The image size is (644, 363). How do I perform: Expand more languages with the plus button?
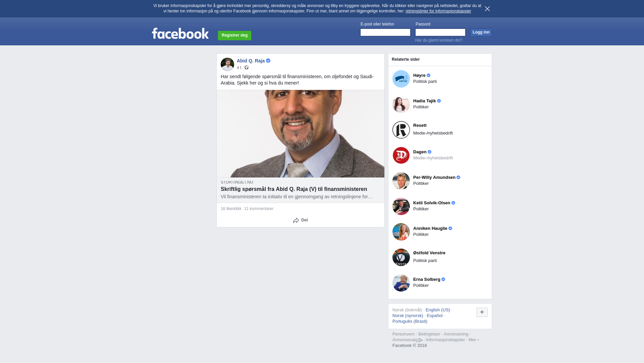[482, 312]
